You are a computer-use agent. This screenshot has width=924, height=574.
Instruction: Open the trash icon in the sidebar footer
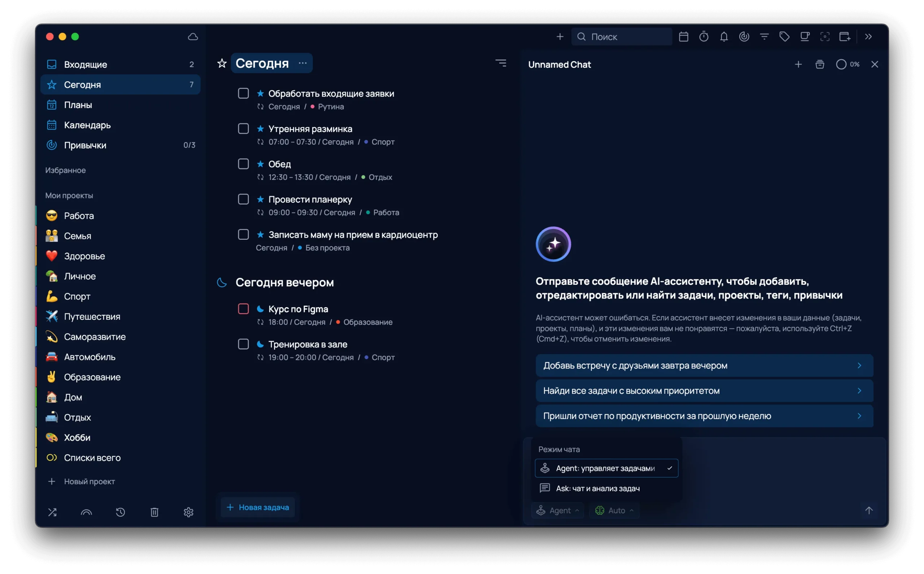point(154,512)
